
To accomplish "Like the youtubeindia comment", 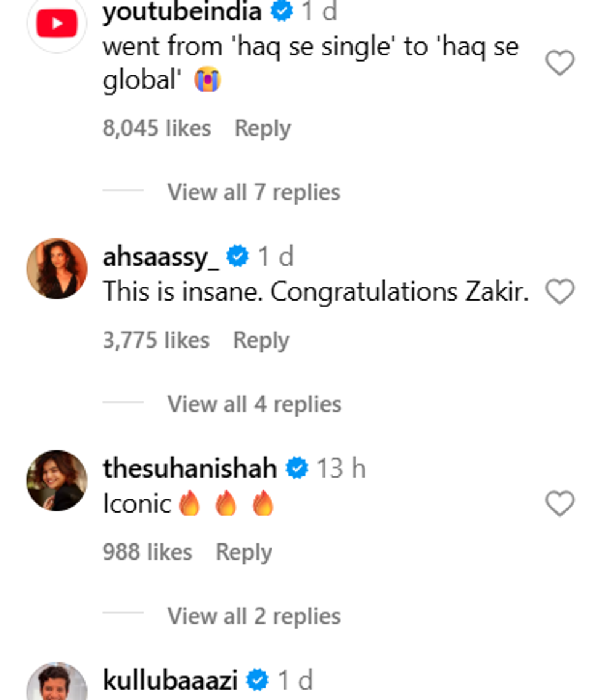I will pyautogui.click(x=560, y=63).
